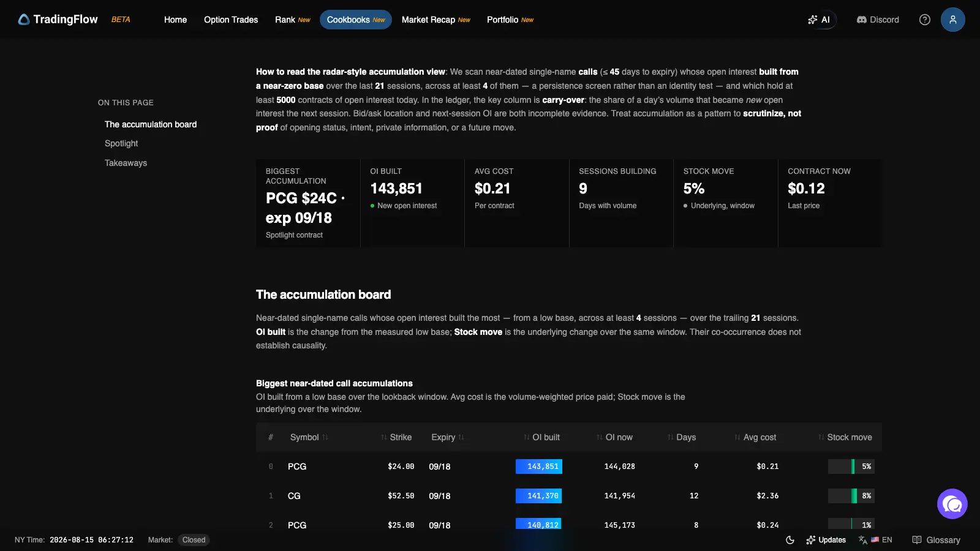Viewport: 980px width, 551px height.
Task: Sort the table by Expiry
Action: (x=448, y=437)
